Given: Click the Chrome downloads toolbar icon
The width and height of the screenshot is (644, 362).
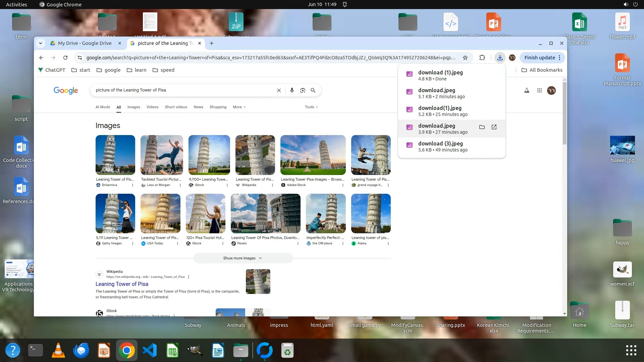Looking at the screenshot, I should pyautogui.click(x=500, y=58).
